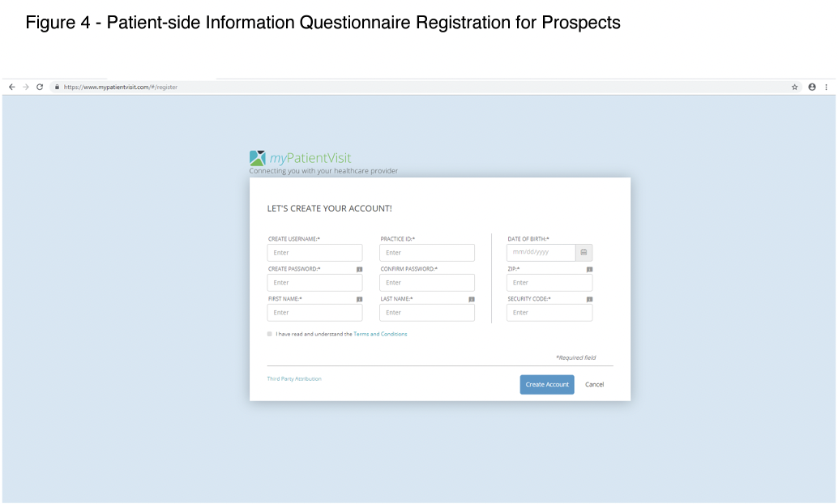
Task: Cancel the account registration
Action: (594, 384)
